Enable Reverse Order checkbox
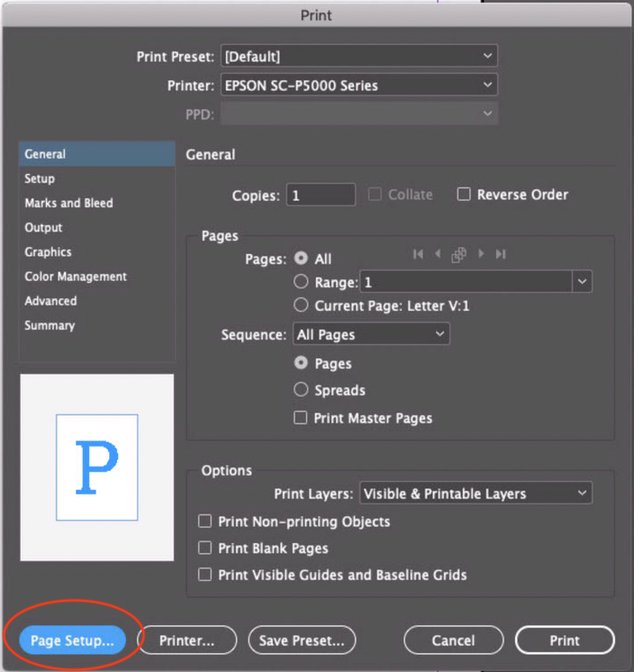Image resolution: width=634 pixels, height=672 pixels. click(464, 195)
